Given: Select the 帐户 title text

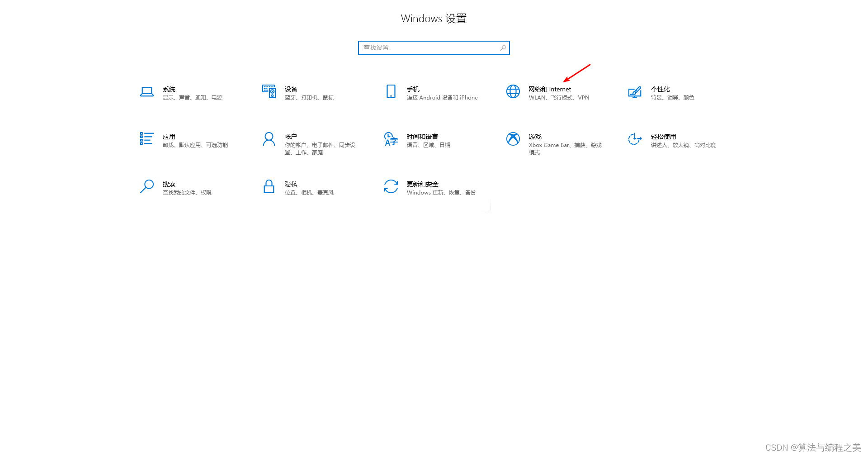Looking at the screenshot, I should pos(291,137).
